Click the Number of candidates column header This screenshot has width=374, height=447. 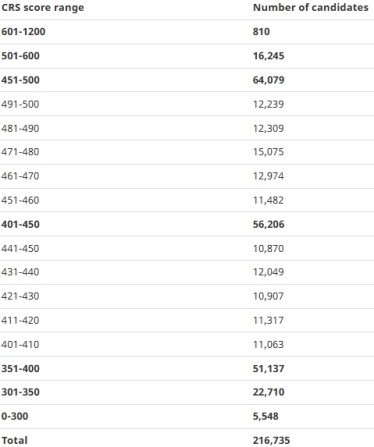pos(311,7)
